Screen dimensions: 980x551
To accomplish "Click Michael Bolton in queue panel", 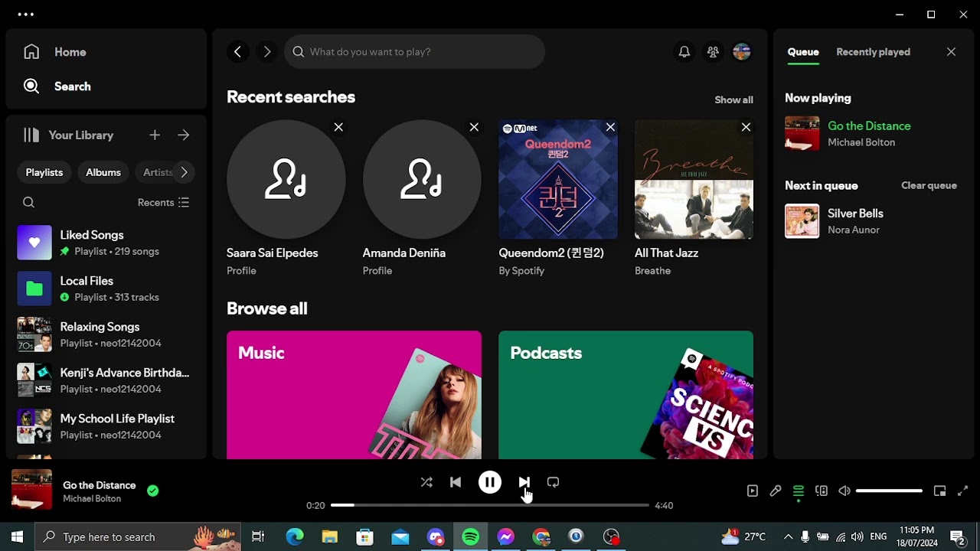I will [x=861, y=142].
